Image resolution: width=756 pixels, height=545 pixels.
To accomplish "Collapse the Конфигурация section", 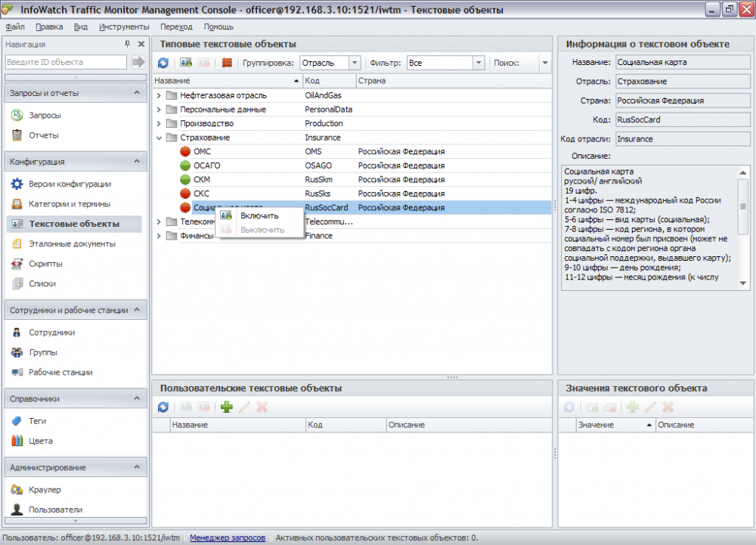I will [137, 161].
